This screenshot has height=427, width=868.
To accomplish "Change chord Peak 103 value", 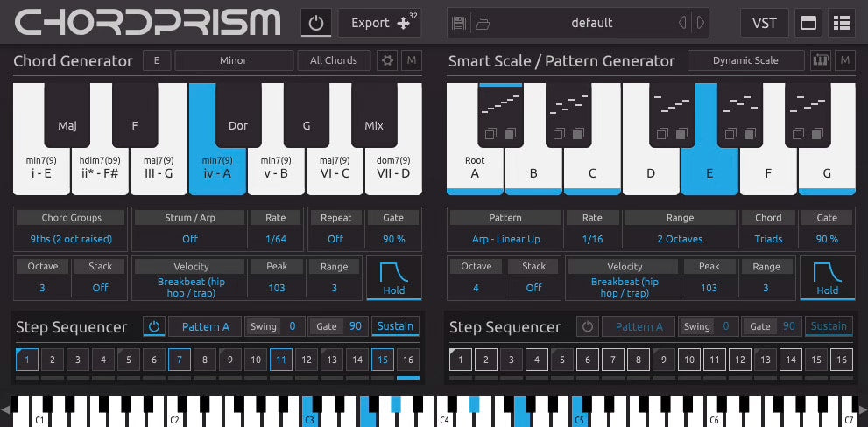I will (x=276, y=288).
